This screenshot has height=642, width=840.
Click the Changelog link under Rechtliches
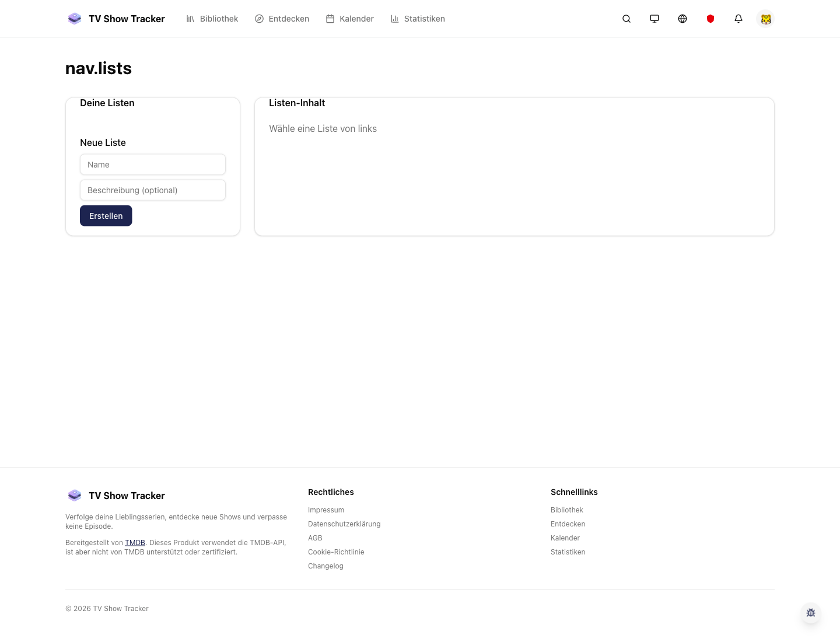coord(325,566)
